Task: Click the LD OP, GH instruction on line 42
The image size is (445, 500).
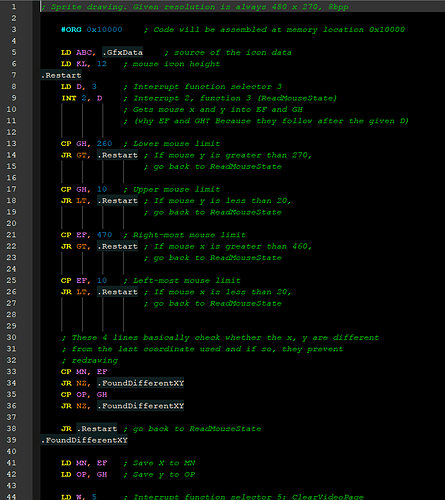Action: [x=84, y=475]
